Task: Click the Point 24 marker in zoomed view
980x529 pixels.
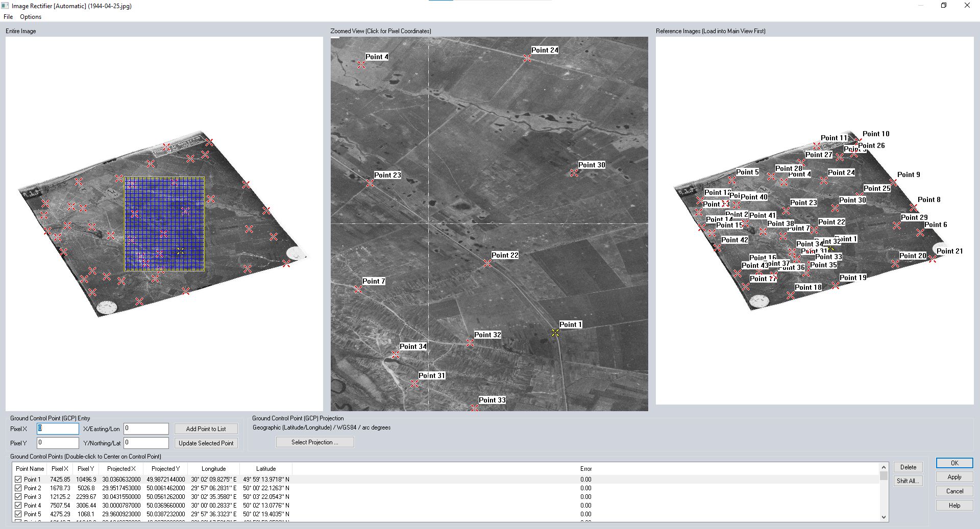Action: coord(527,59)
